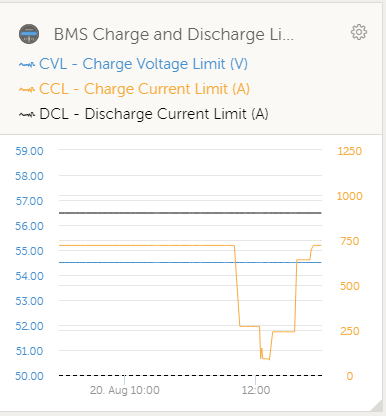This screenshot has width=386, height=416.
Task: Click the 12:00 time axis marker
Action: click(x=256, y=390)
